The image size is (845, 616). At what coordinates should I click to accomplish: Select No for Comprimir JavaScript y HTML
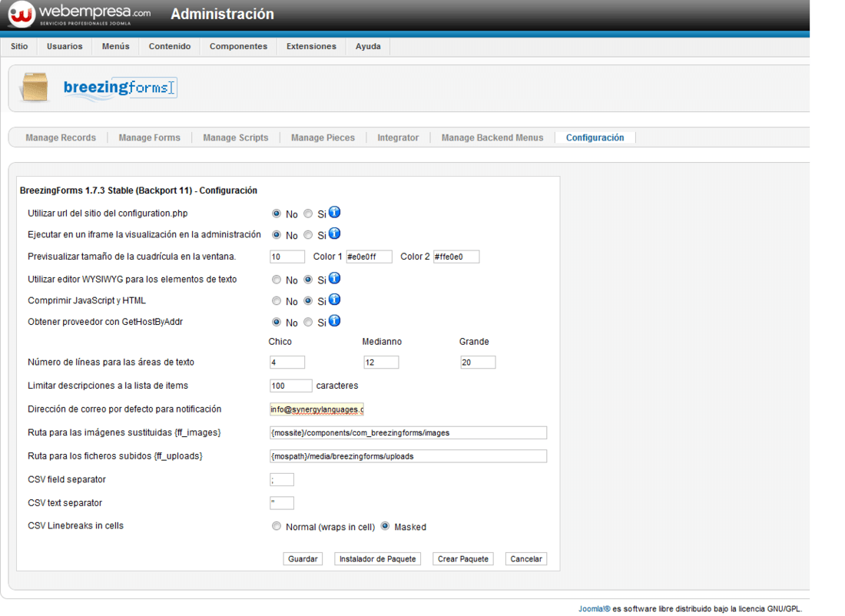tap(277, 301)
